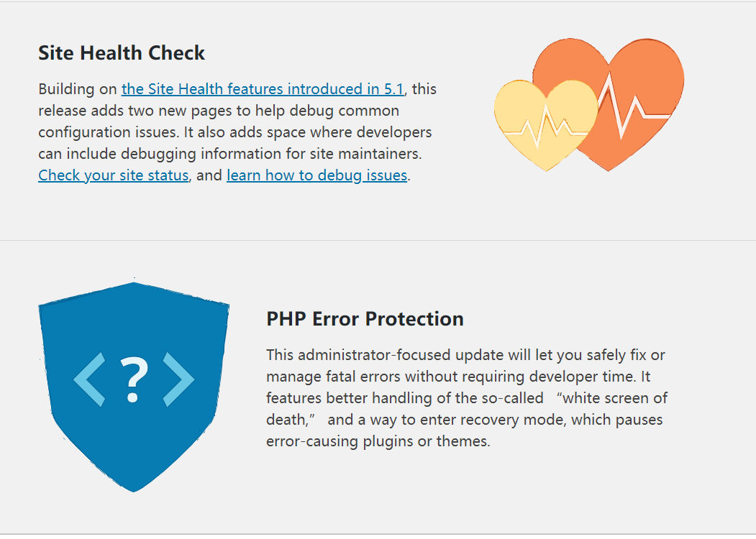Click the PHP Error Protection heading
Viewport: 756px width, 539px height.
365,319
